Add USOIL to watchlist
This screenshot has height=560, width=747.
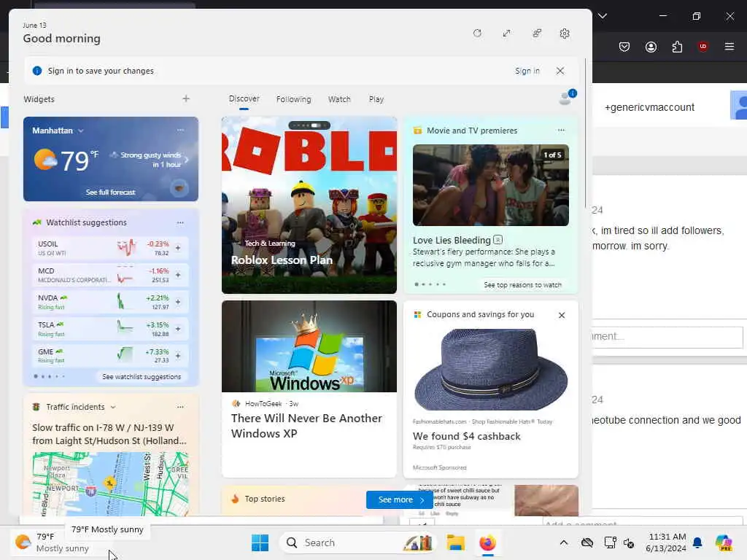point(178,248)
